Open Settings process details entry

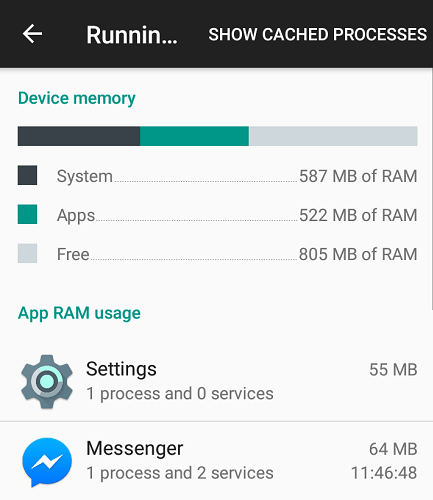click(216, 382)
